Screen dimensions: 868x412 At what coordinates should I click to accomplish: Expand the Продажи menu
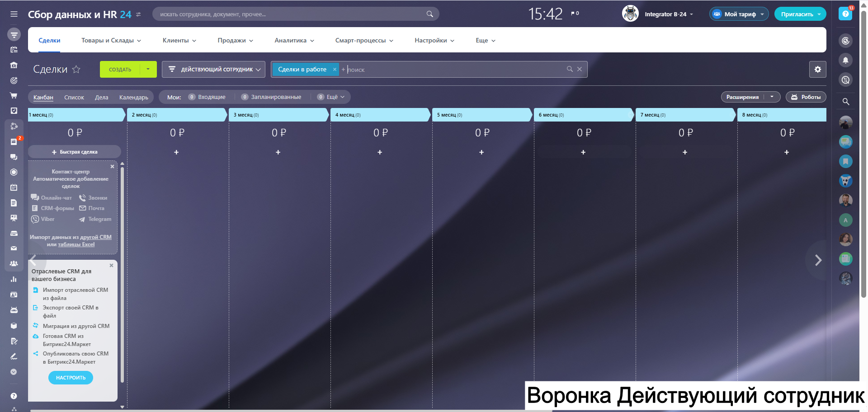click(x=236, y=40)
